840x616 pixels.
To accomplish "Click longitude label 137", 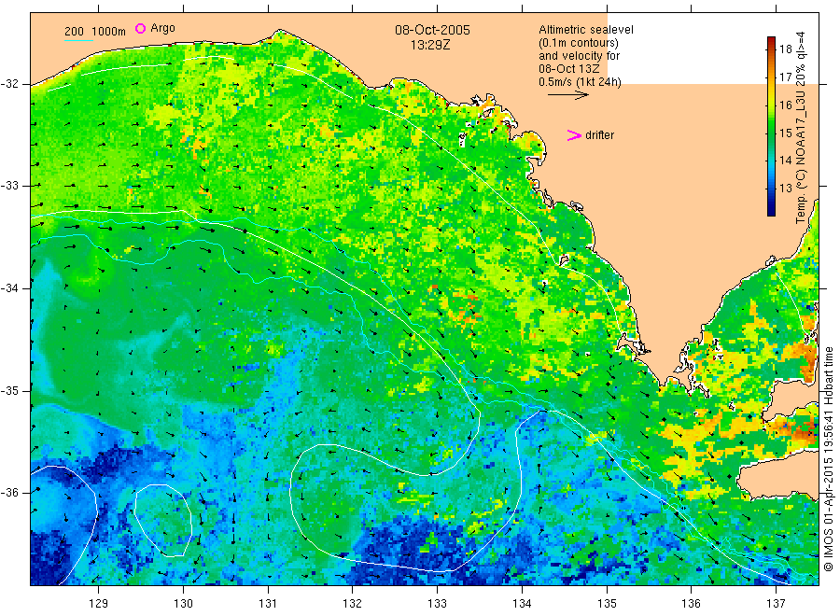I will coord(776,604).
